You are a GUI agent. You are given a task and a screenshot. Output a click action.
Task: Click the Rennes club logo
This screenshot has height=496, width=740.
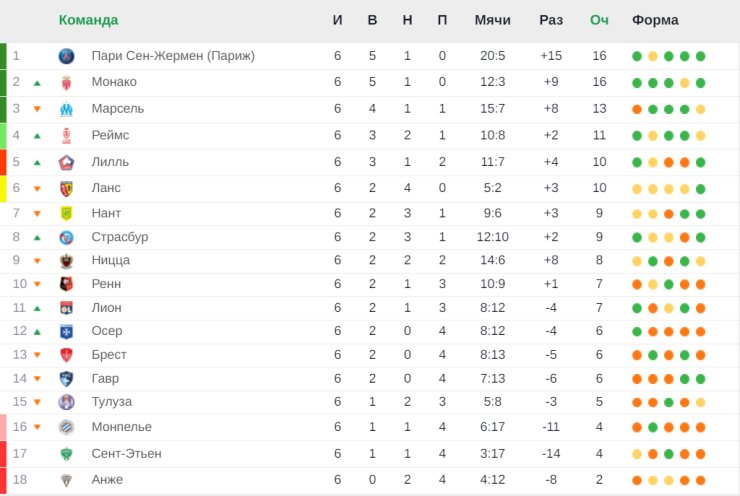(x=66, y=284)
